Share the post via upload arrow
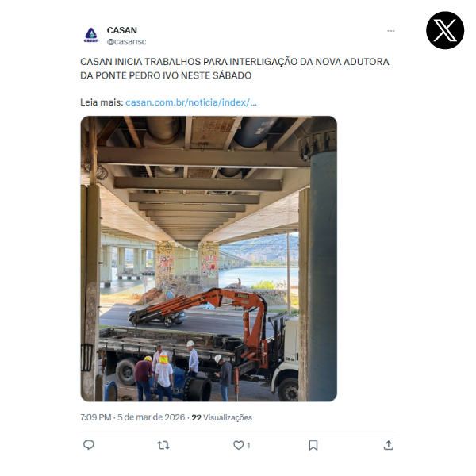The height and width of the screenshot is (476, 476). [x=388, y=445]
